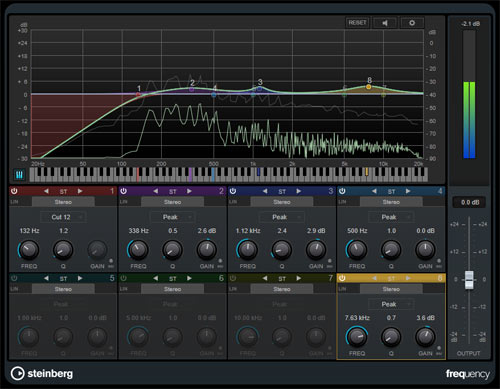This screenshot has height=389, width=500.
Task: Click band 3 Stereo channel selector
Action: 282,202
